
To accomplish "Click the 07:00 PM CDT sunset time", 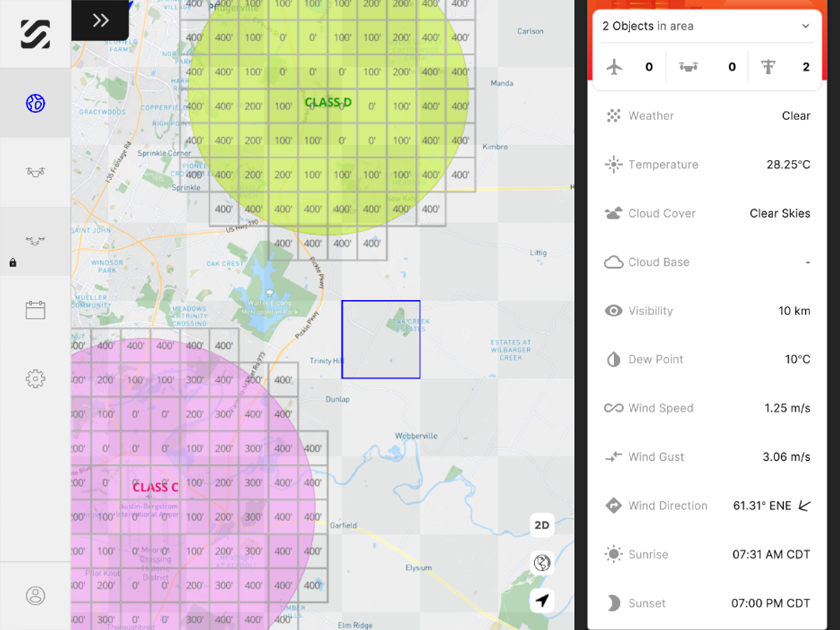I will coord(770,603).
